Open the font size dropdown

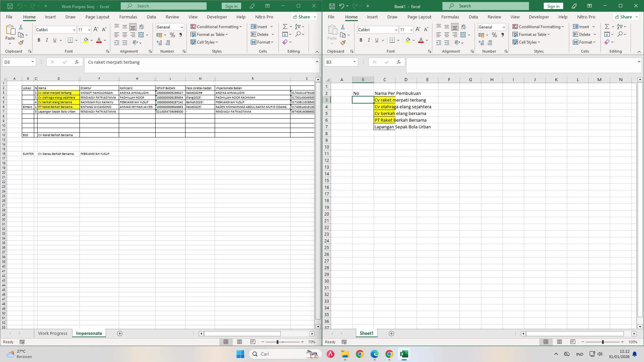coord(89,29)
